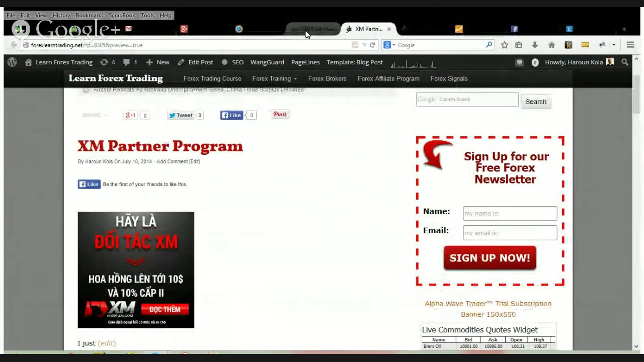Open Forex Signals nav link
The width and height of the screenshot is (644, 362).
(449, 78)
